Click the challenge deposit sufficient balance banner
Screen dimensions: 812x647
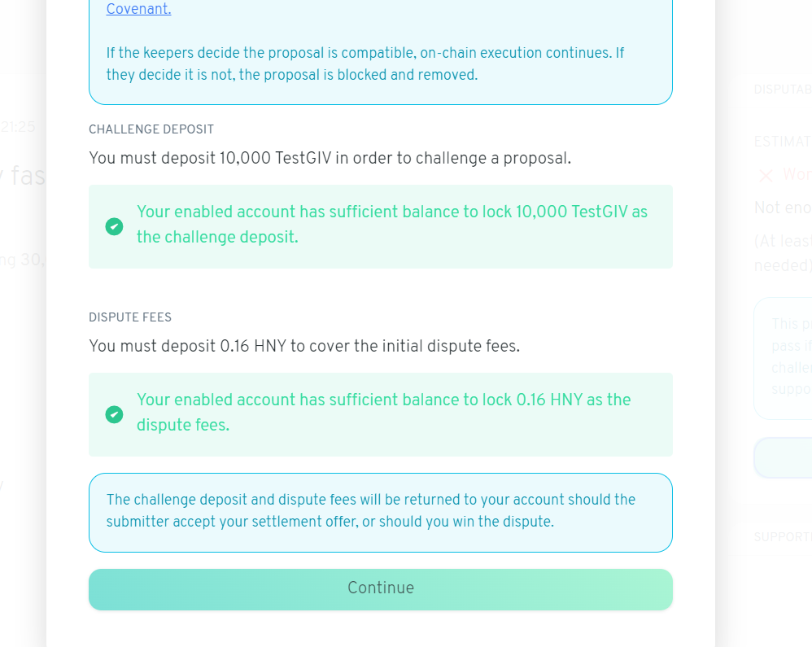point(380,226)
